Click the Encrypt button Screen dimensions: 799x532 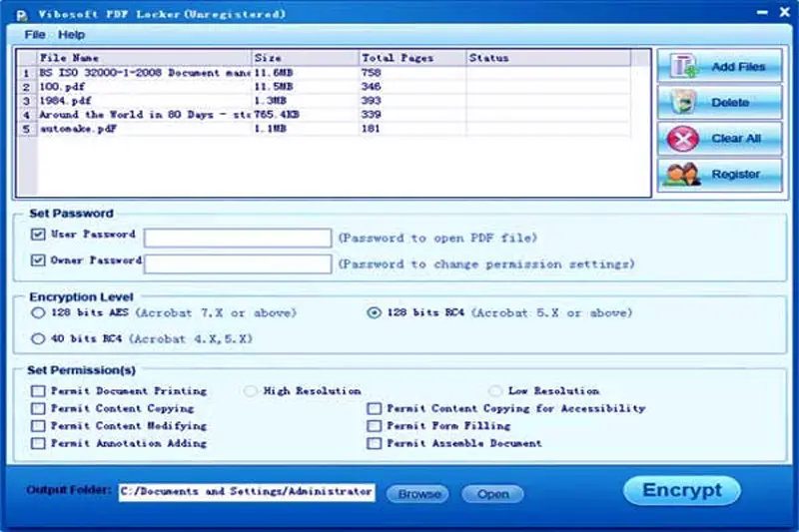coord(682,490)
